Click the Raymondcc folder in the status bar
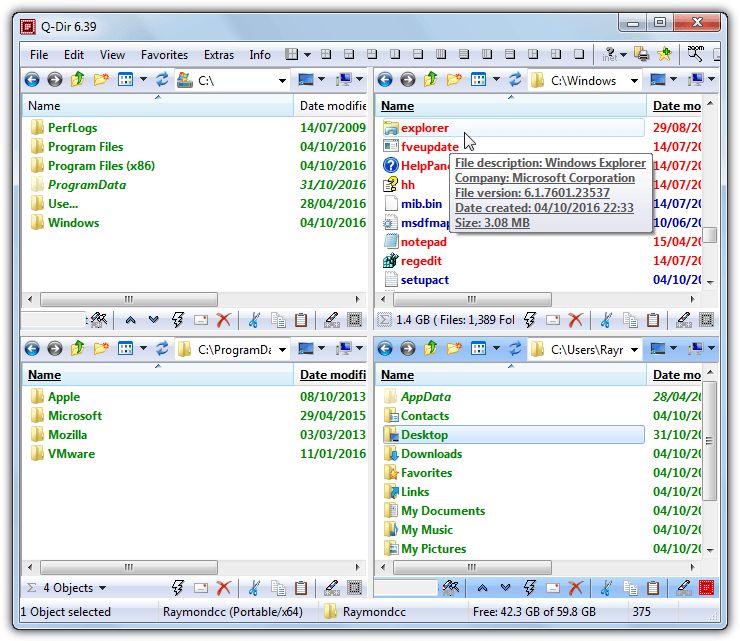The height and width of the screenshot is (641, 740). [x=365, y=612]
